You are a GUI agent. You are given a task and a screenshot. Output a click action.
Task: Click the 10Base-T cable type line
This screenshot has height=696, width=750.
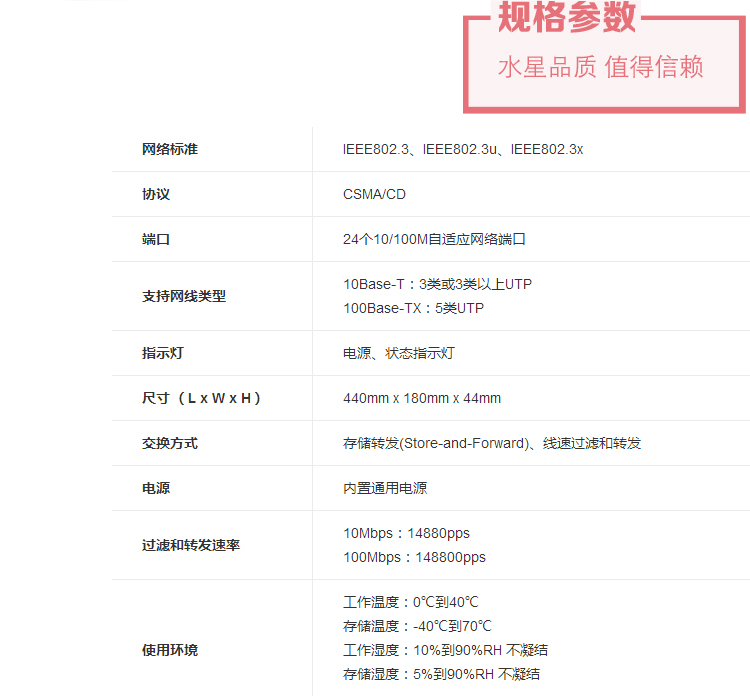tap(437, 284)
